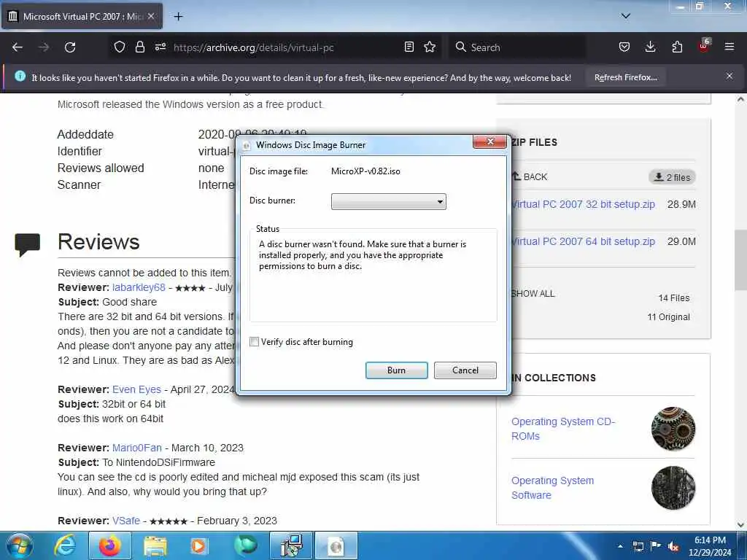This screenshot has width=747, height=560.
Task: Click the Refresh Firefox... button
Action: (625, 77)
